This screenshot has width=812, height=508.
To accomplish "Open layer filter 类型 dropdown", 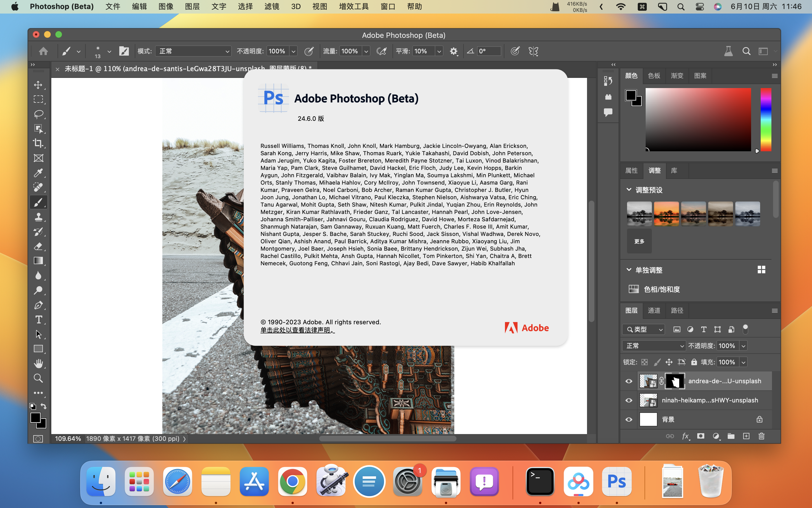I will coord(644,329).
